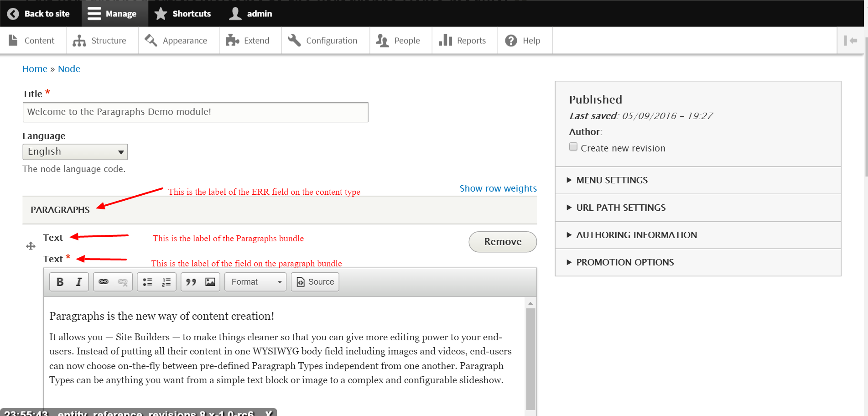Insert a numbered list
Screen dimensions: 868x416
(x=166, y=282)
